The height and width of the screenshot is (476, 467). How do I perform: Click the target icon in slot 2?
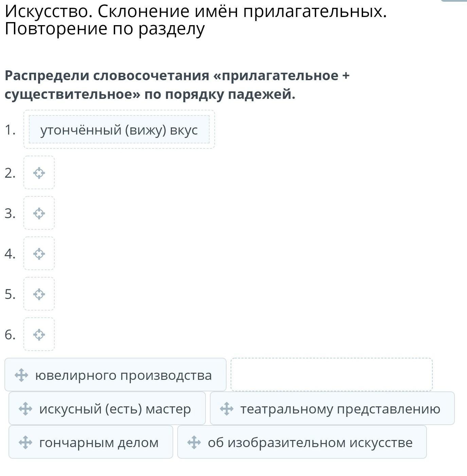[x=39, y=173]
